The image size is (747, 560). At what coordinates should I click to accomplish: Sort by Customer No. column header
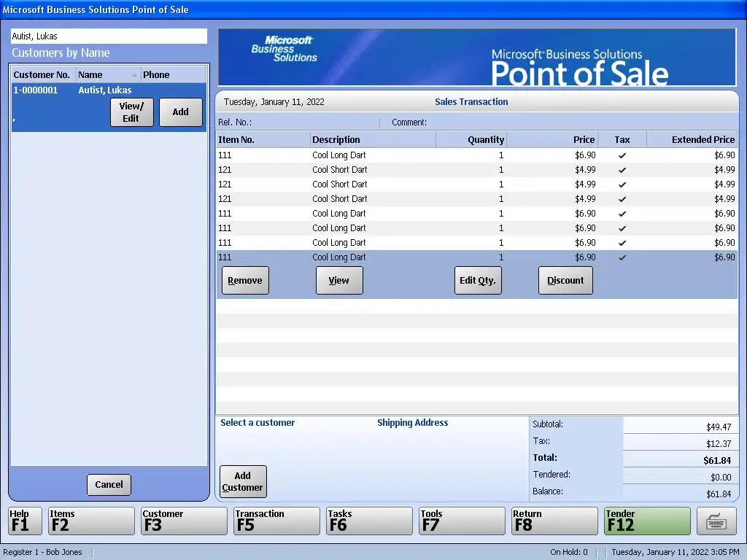click(x=43, y=75)
